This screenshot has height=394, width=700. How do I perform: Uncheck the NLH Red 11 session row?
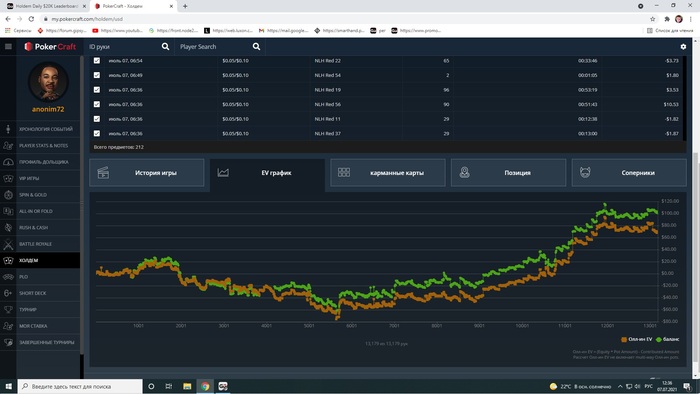coord(97,119)
